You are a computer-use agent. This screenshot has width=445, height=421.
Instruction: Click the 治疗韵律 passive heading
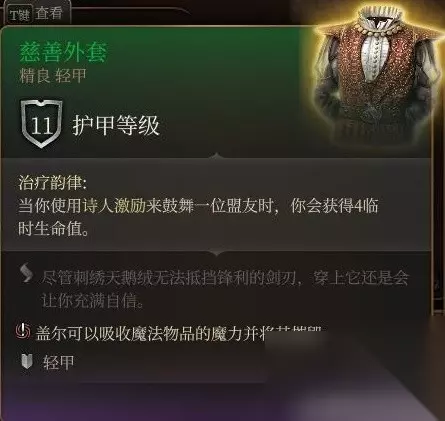(x=53, y=183)
